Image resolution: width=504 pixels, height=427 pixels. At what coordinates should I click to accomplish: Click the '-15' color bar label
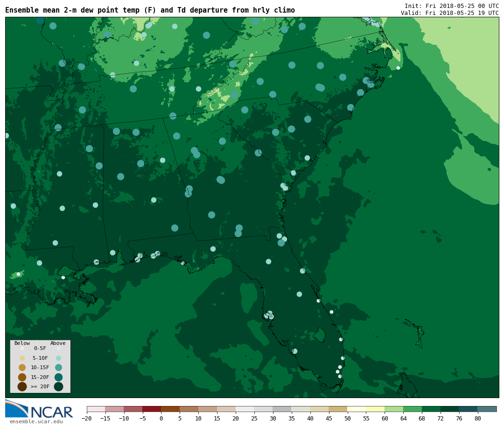point(105,418)
